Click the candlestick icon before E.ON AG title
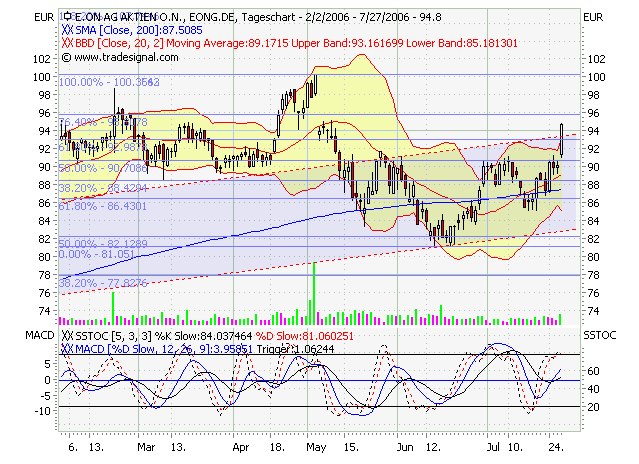This screenshot has width=639, height=464. (68, 17)
